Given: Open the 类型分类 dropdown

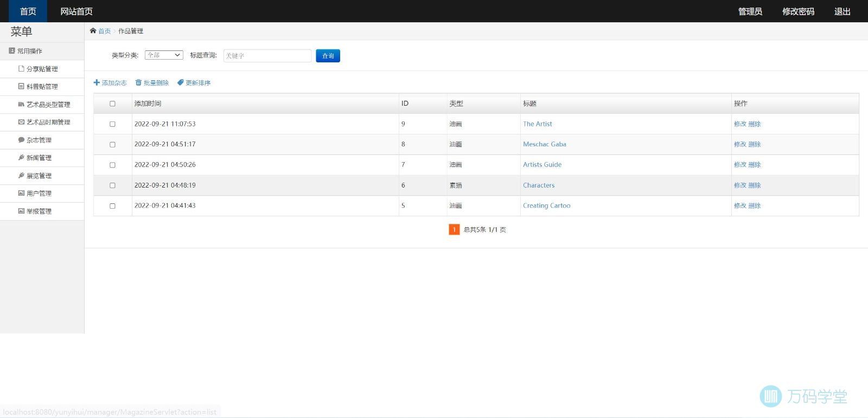Looking at the screenshot, I should [x=164, y=55].
